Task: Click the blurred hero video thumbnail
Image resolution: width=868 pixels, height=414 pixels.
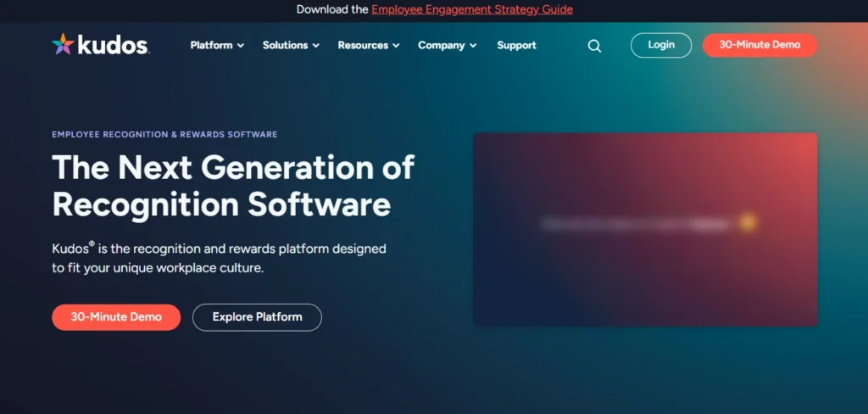Action: click(x=645, y=229)
